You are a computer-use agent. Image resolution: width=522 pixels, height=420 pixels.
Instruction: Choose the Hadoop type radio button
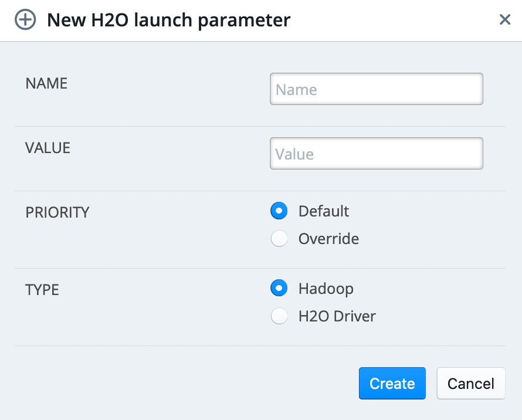click(x=279, y=288)
